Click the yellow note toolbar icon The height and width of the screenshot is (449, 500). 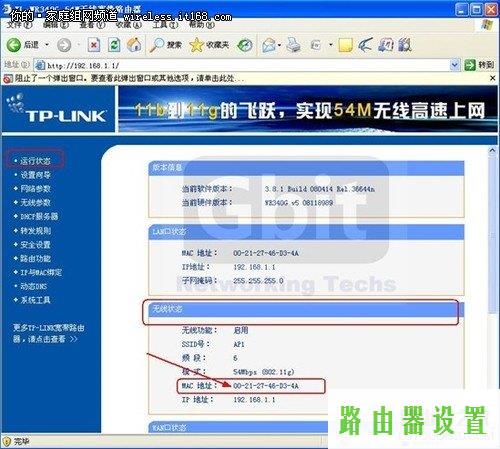345,45
